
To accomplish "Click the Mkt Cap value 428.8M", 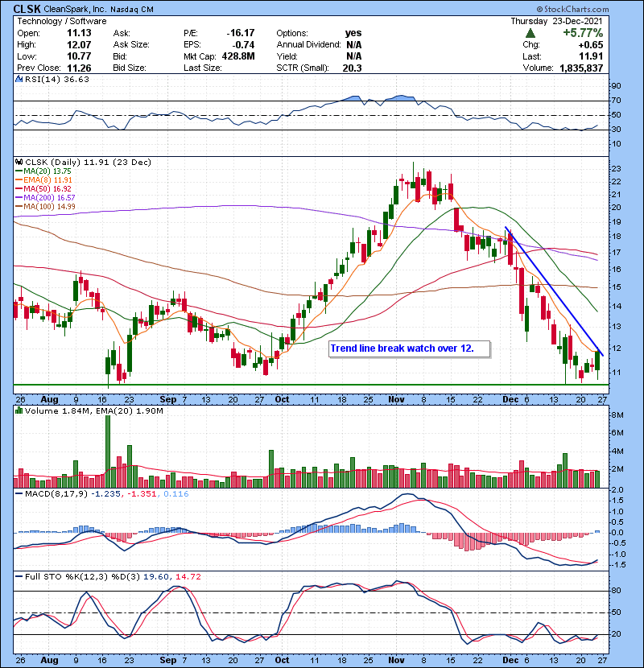I will 238,56.
